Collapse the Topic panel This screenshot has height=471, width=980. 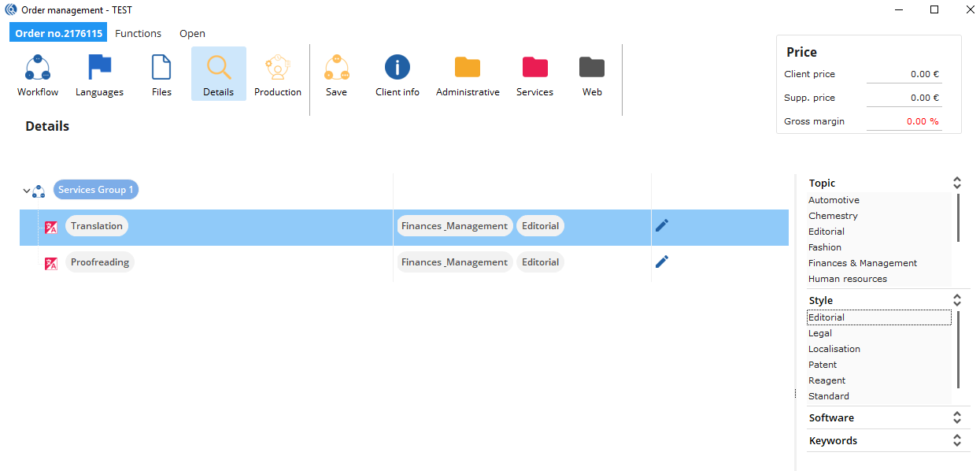[x=956, y=184]
